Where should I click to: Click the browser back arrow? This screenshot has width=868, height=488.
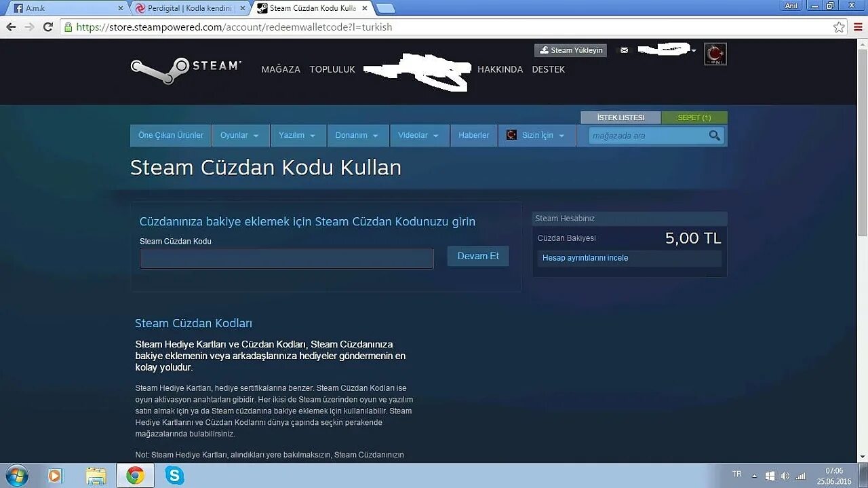click(11, 27)
